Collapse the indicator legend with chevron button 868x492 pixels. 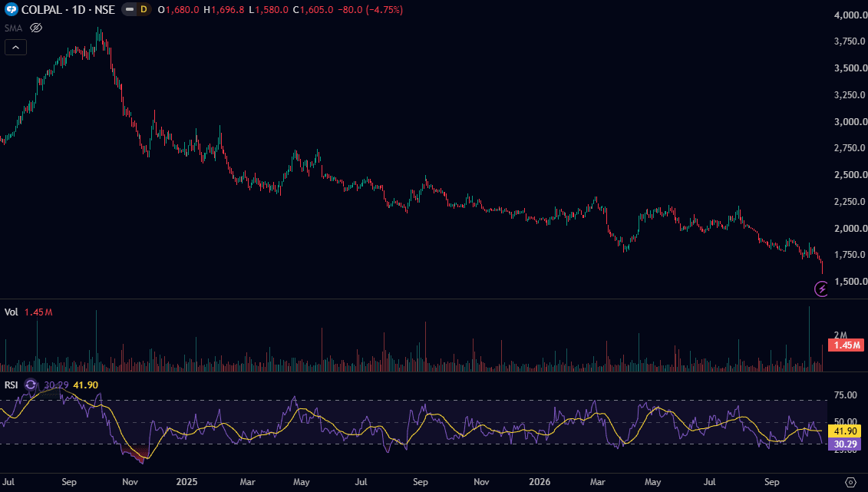[15, 48]
